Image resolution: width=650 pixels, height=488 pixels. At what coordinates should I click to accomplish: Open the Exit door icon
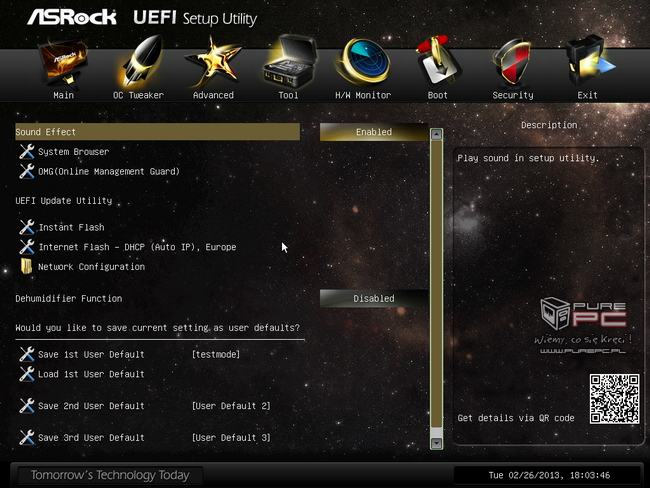tap(589, 61)
